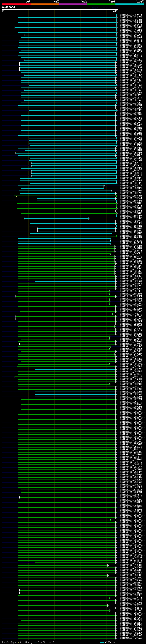Click hit label UniRef100_A0EDT0

coord(131,314)
